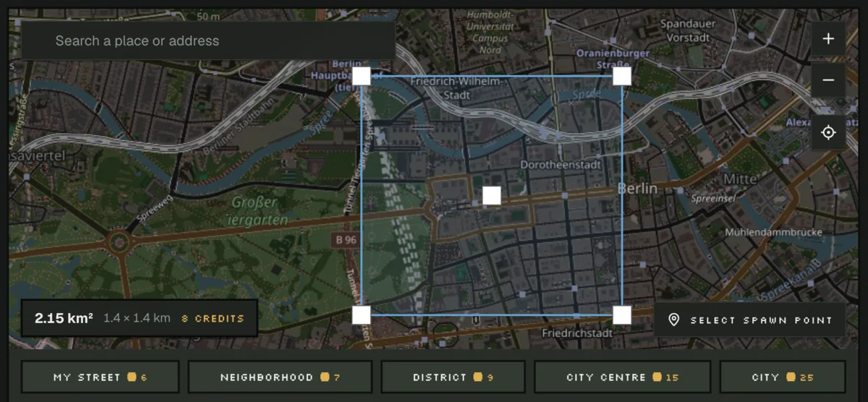
Task: Locate my position with the crosshair button
Action: (828, 132)
